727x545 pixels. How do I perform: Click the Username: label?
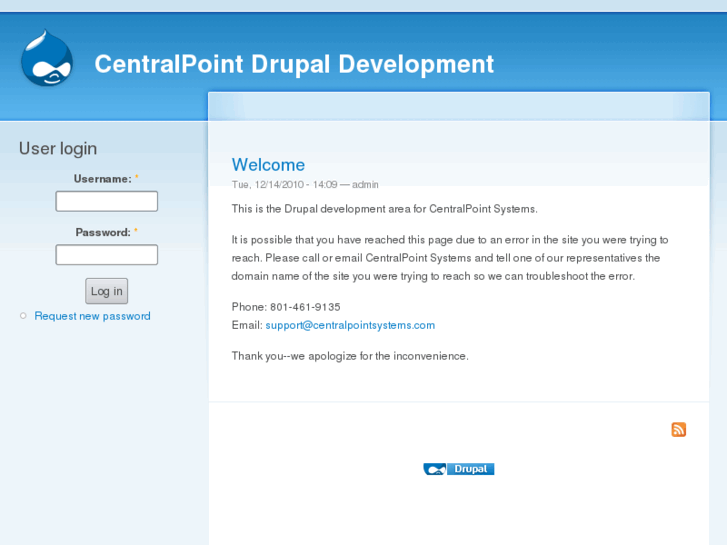coord(103,179)
